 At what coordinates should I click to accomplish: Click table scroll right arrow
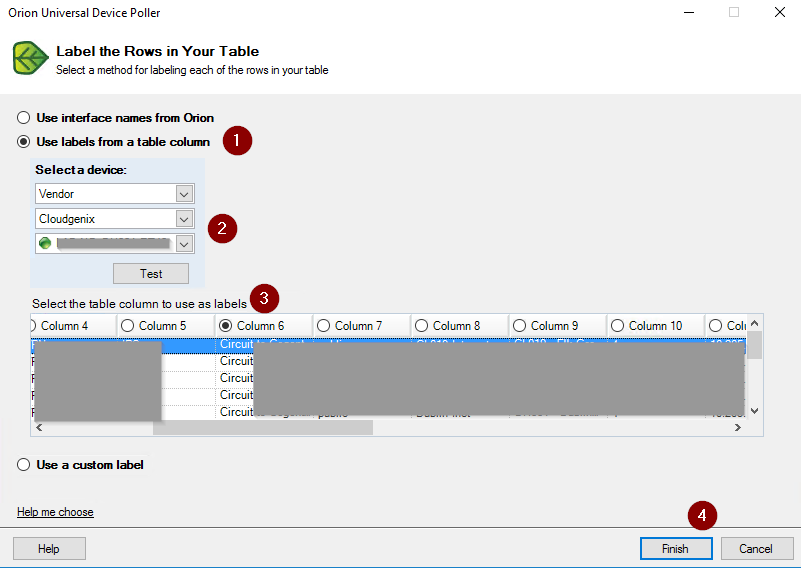click(738, 428)
